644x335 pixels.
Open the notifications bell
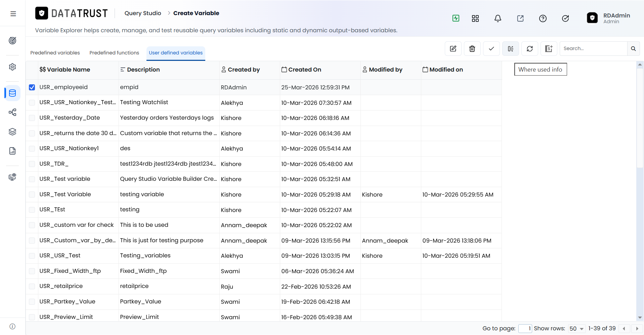pyautogui.click(x=498, y=18)
